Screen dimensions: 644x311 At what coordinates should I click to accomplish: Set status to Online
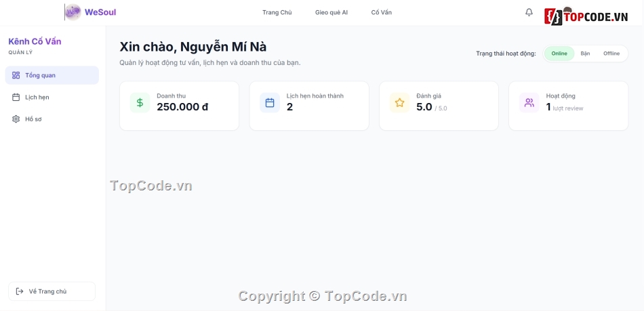pos(559,54)
